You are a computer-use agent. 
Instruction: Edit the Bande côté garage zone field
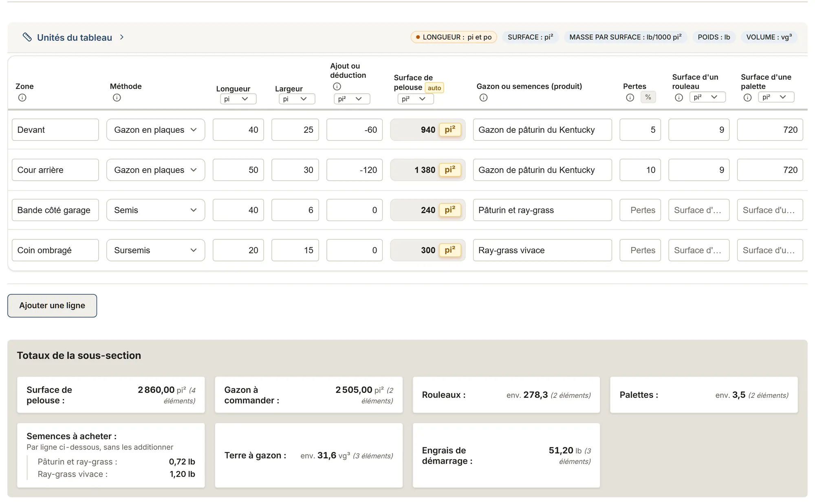coord(55,210)
